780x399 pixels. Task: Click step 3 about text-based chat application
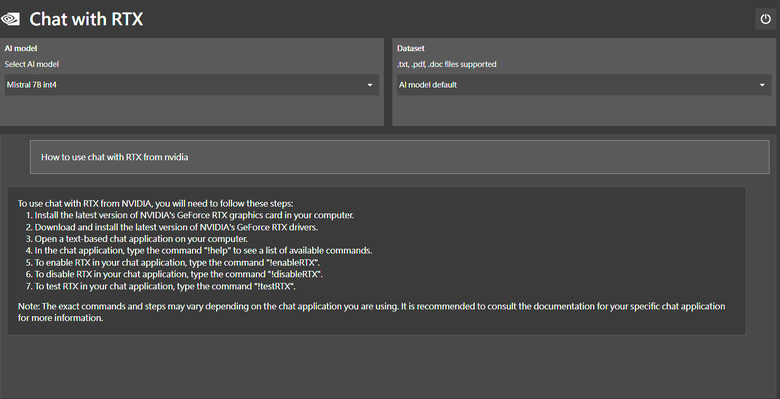click(136, 239)
